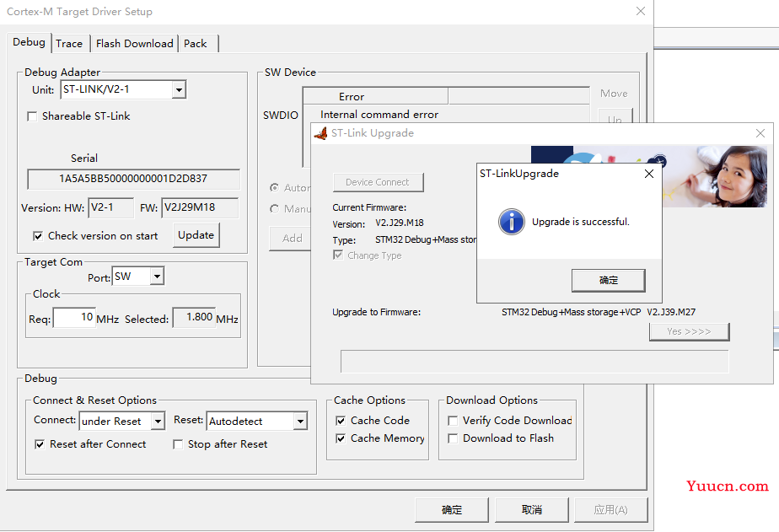Toggle Cache Memory option

[x=341, y=438]
